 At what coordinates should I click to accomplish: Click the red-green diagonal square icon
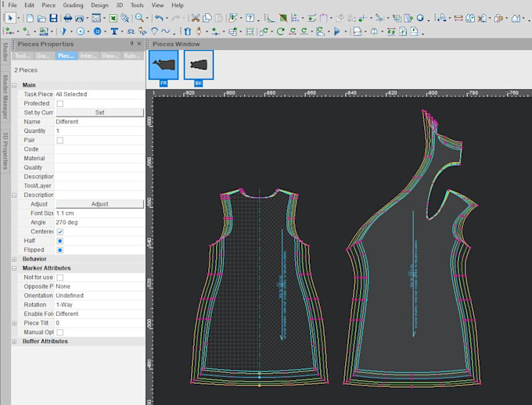[x=283, y=18]
